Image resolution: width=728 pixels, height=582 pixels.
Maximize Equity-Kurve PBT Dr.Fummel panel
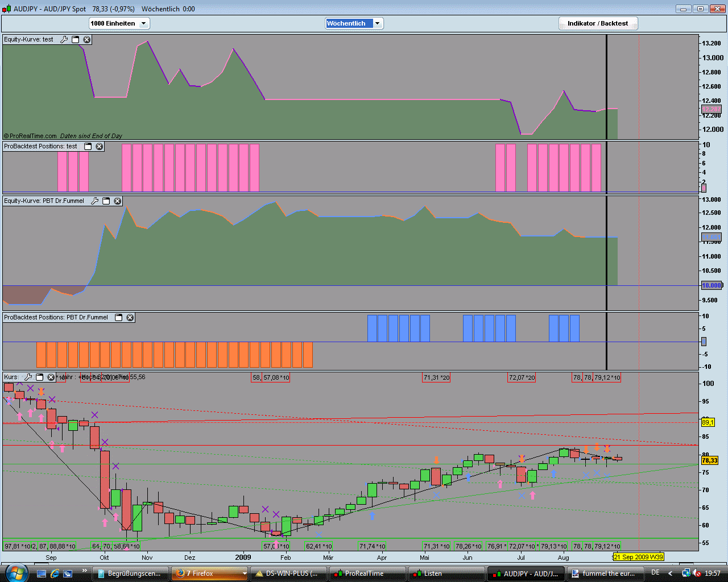tap(106, 201)
